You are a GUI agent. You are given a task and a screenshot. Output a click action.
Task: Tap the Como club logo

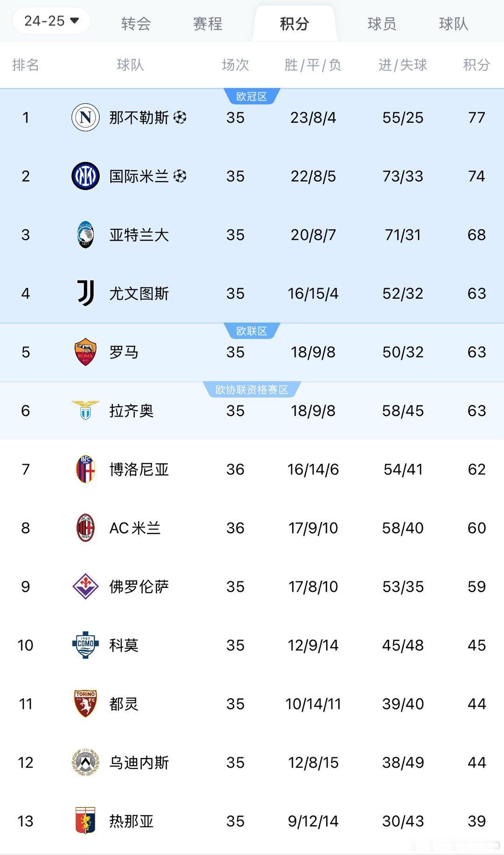coord(85,645)
